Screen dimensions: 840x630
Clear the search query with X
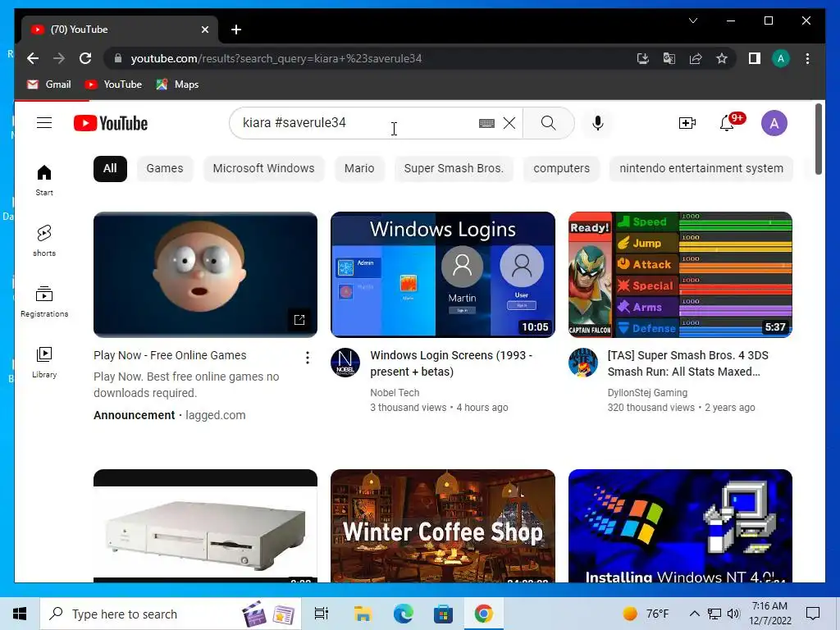(x=509, y=123)
